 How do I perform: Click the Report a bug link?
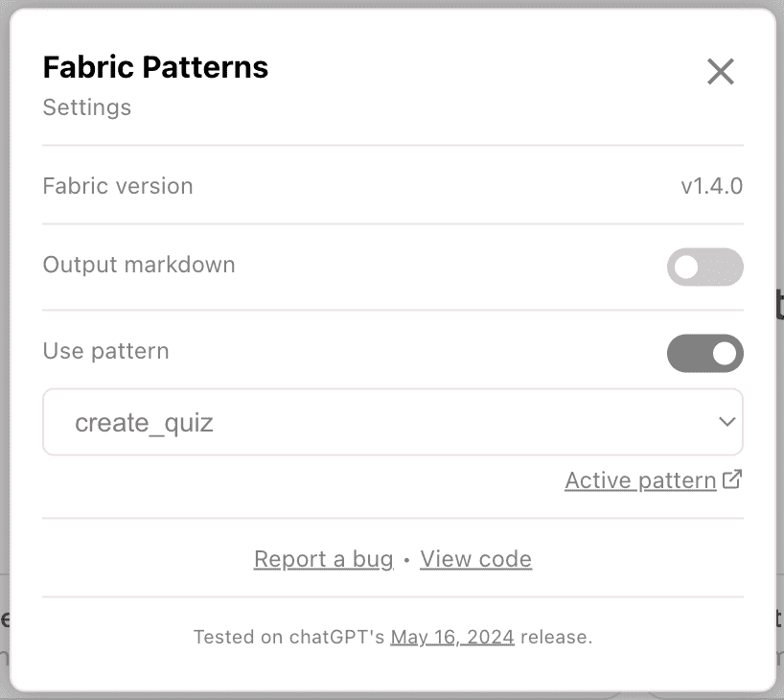(x=323, y=559)
